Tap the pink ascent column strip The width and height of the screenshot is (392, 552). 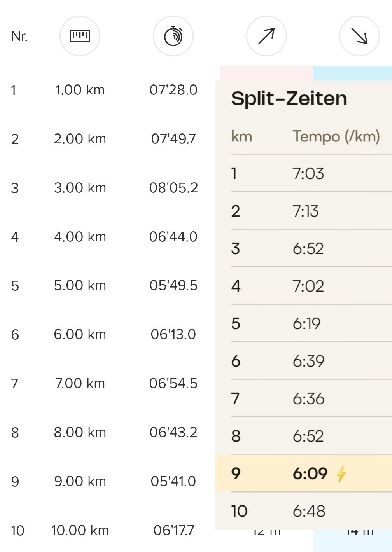[x=266, y=73]
